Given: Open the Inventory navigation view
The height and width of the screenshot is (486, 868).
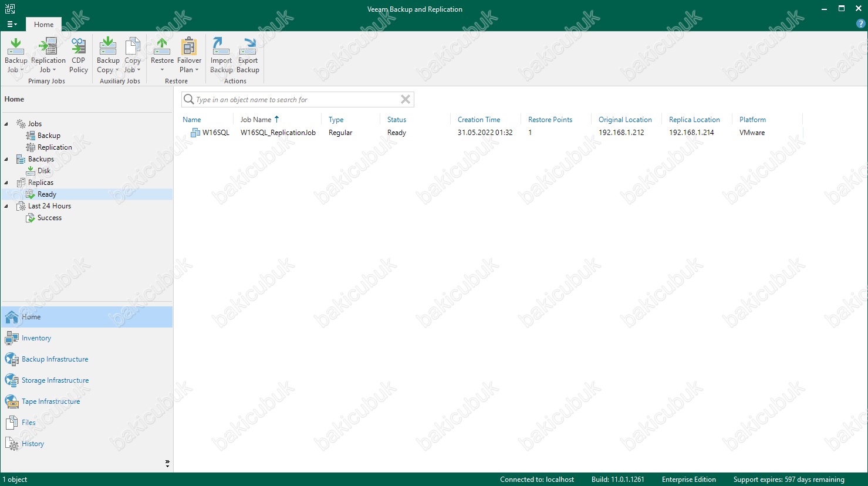Looking at the screenshot, I should [x=87, y=338].
